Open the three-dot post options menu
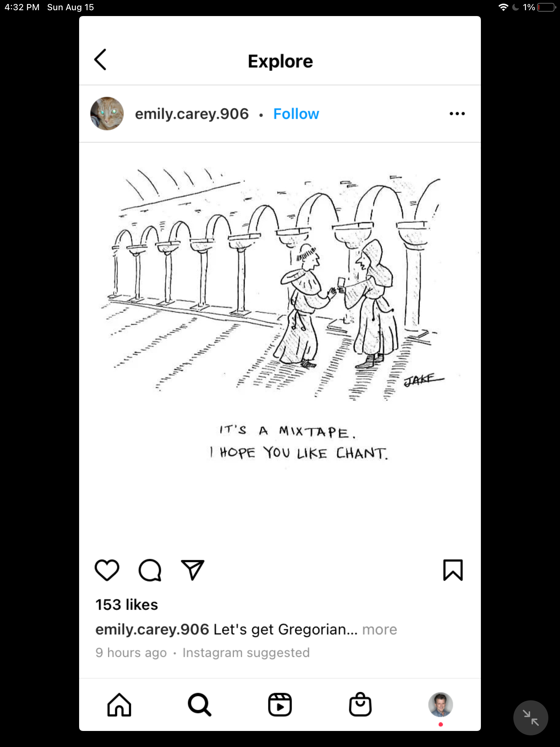 pos(457,114)
